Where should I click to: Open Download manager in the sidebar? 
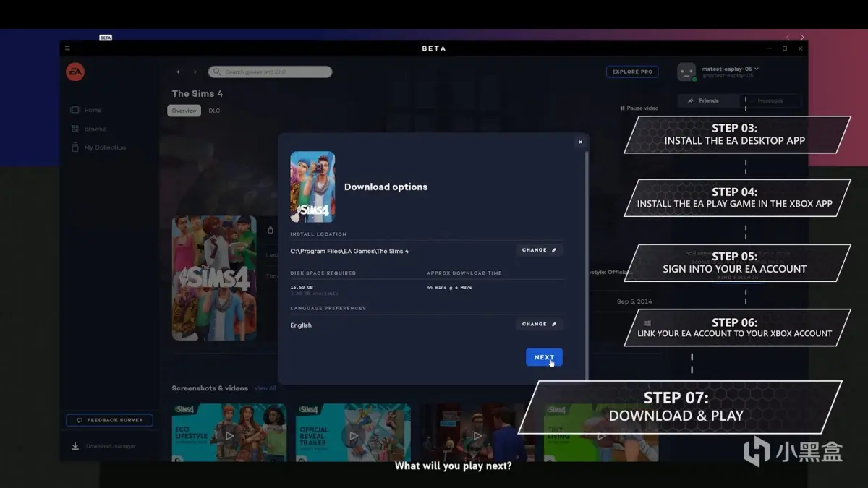[110, 446]
